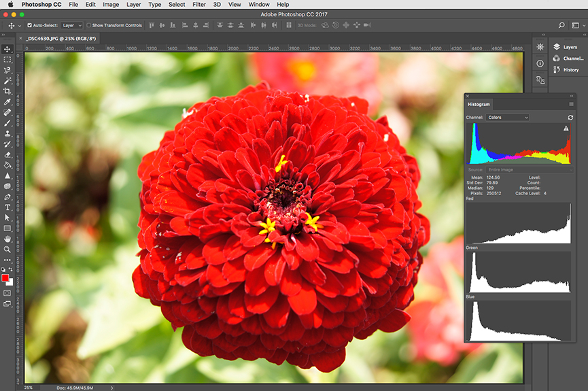Image resolution: width=588 pixels, height=391 pixels.
Task: Switch to the _DSC4630.JPG document tab
Action: pos(60,39)
